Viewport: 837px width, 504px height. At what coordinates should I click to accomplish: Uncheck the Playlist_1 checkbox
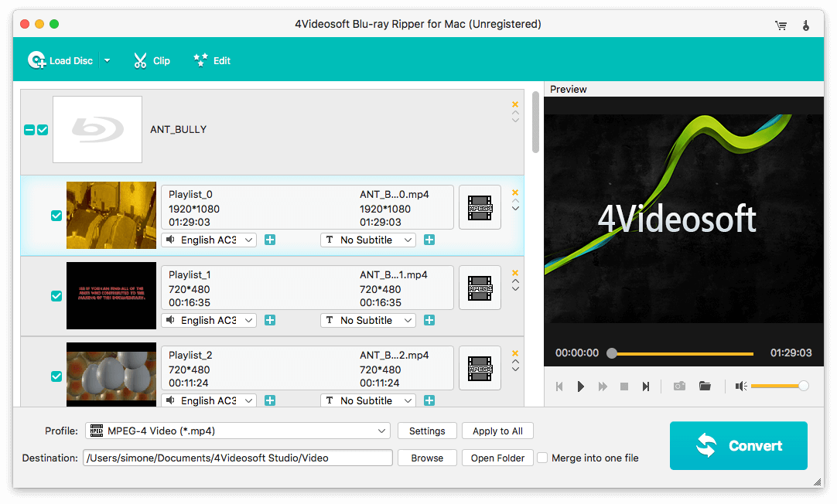[56, 296]
